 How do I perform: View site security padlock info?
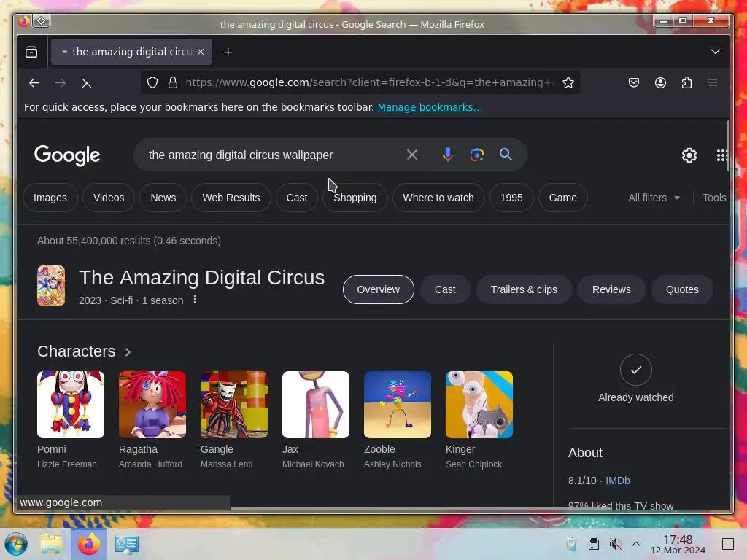point(173,82)
